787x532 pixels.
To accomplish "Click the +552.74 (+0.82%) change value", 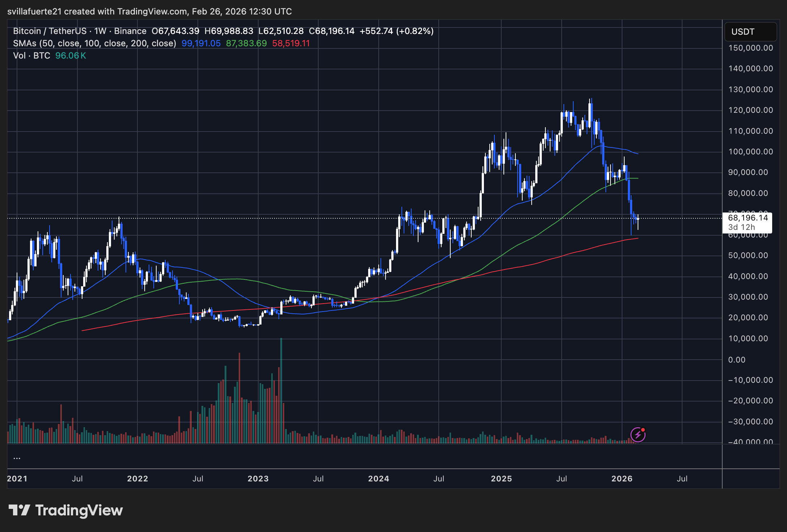I will pyautogui.click(x=396, y=31).
